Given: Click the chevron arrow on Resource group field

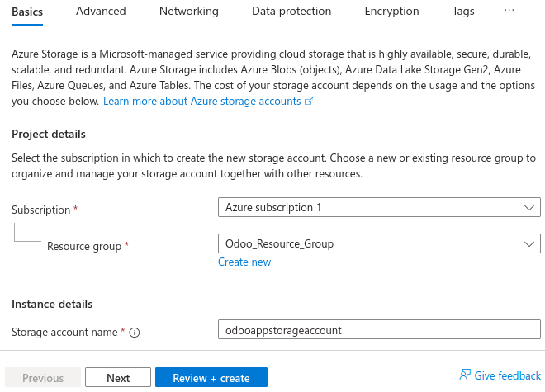Looking at the screenshot, I should click(x=529, y=243).
